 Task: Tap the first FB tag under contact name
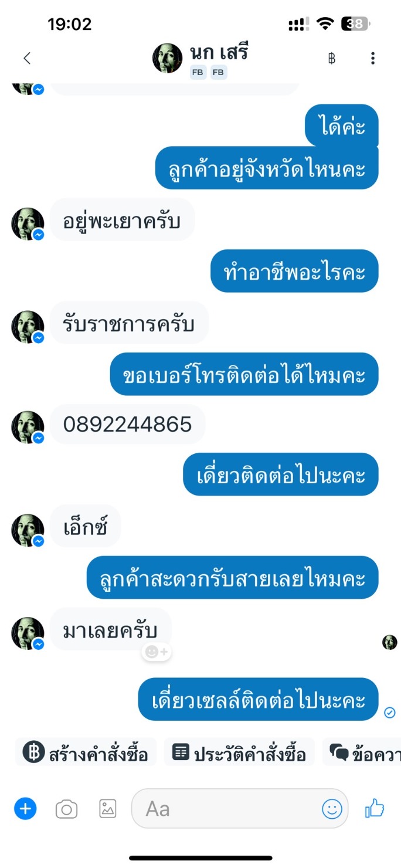198,73
